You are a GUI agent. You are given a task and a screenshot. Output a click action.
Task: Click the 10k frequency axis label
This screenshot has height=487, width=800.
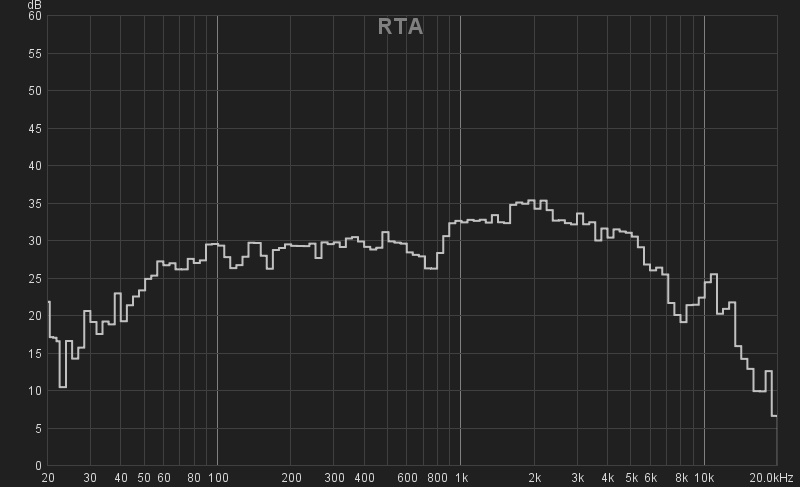coord(704,478)
